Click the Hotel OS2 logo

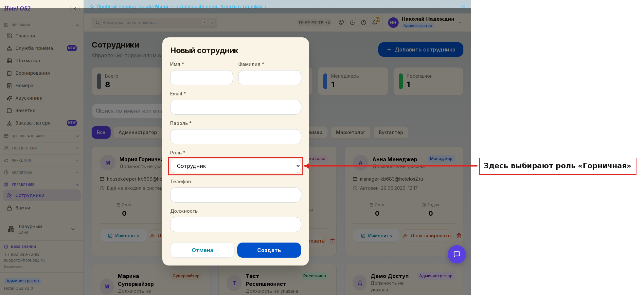(x=17, y=9)
